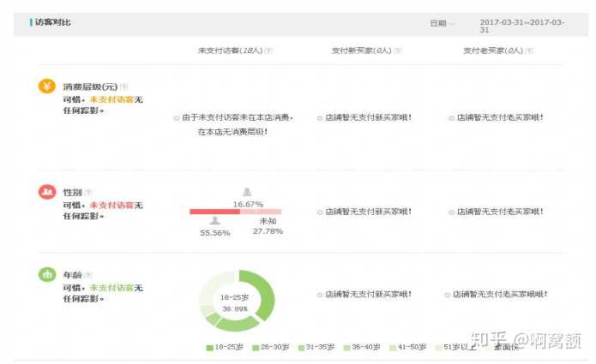Click help icon next to 支付新买家(0人)

(x=398, y=51)
